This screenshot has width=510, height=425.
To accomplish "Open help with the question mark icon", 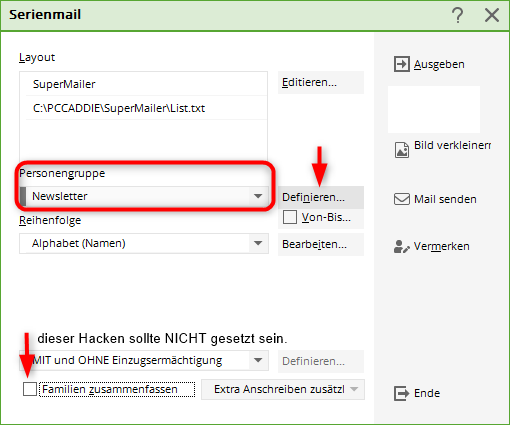I will pyautogui.click(x=458, y=15).
